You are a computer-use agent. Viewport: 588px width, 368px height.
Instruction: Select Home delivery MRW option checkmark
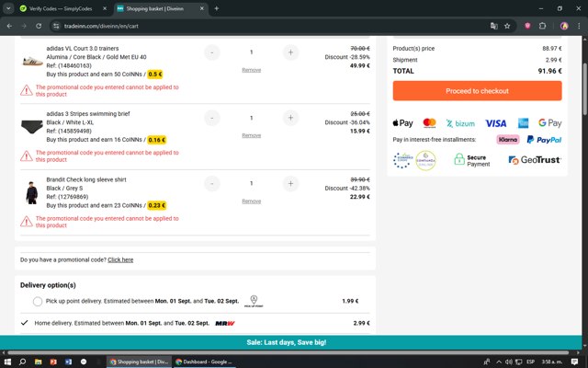click(x=25, y=323)
